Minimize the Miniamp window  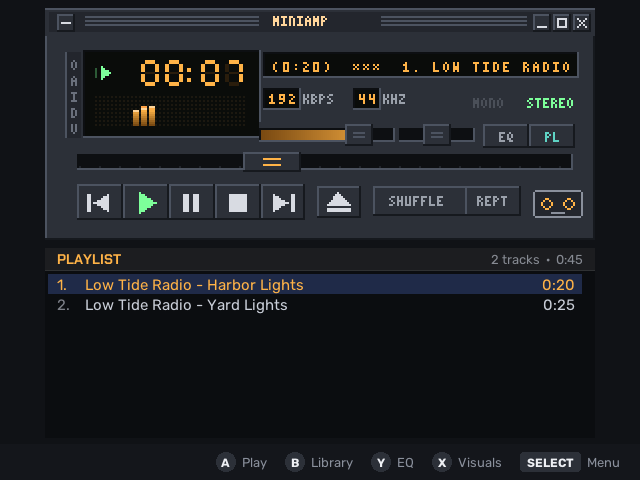tap(542, 22)
